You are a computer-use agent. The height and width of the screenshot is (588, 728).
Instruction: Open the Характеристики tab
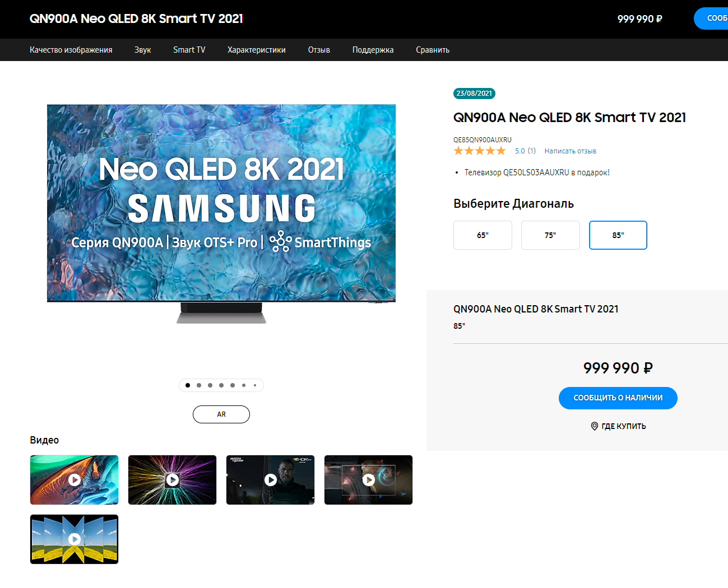tap(257, 50)
